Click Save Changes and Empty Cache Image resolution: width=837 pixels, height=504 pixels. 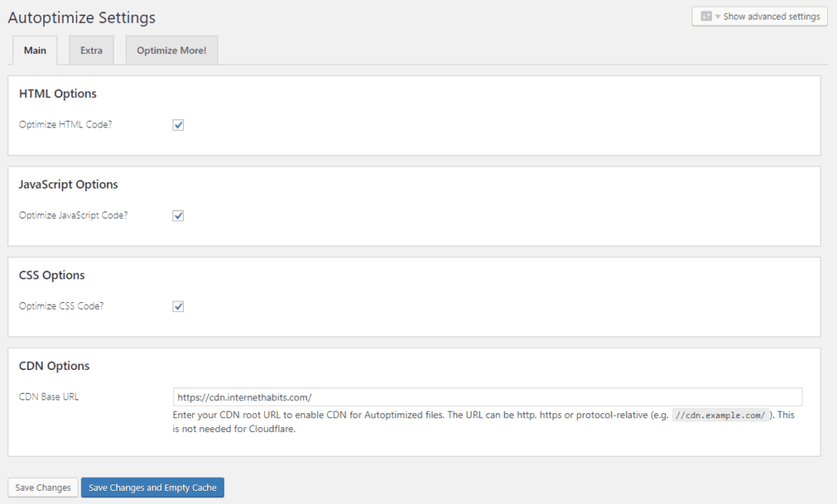(x=153, y=488)
